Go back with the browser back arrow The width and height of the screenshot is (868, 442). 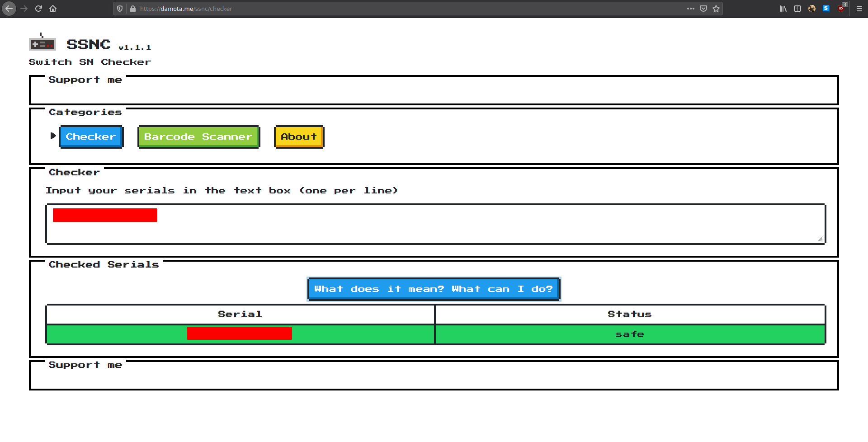tap(9, 9)
